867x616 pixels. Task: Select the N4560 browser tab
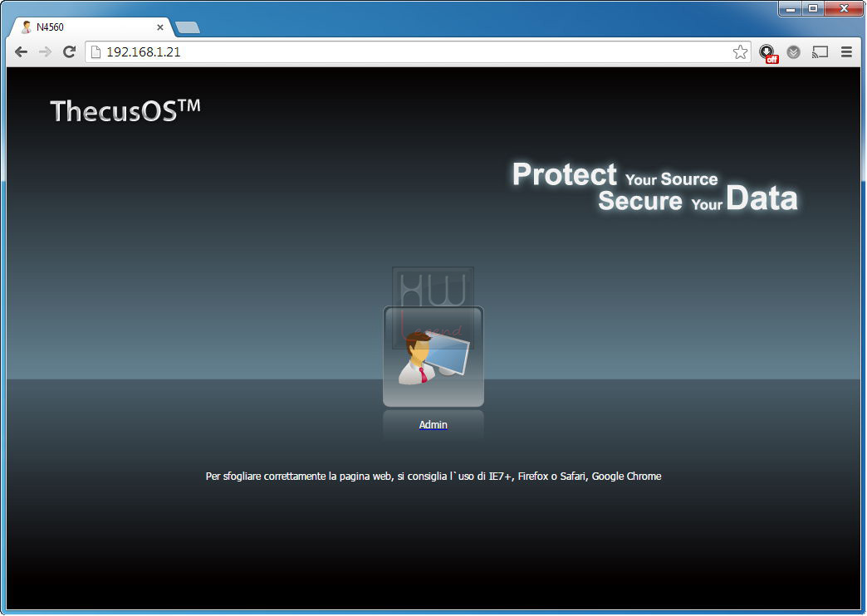click(x=91, y=27)
